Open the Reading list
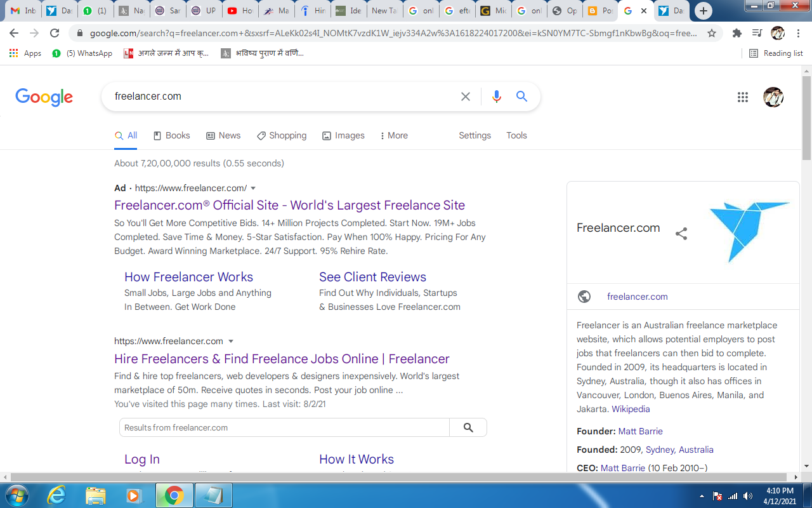The image size is (812, 508). pyautogui.click(x=776, y=53)
